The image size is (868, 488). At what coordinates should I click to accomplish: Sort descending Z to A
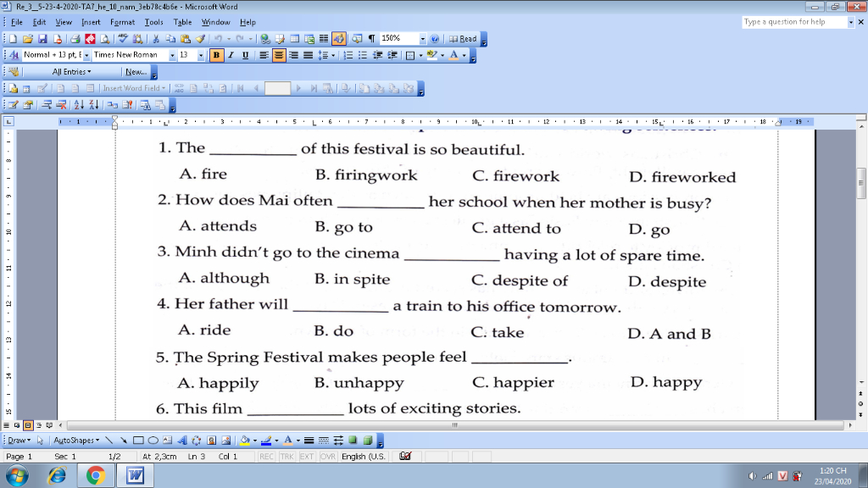click(x=94, y=104)
